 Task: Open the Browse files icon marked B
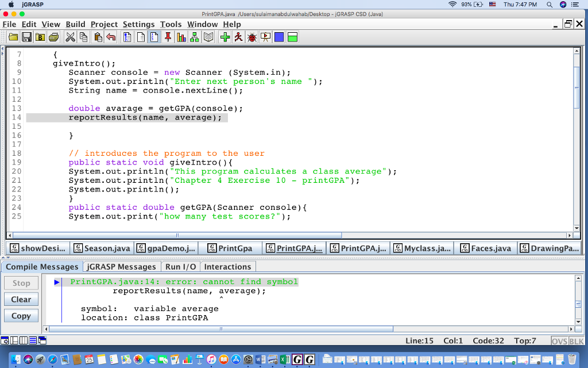click(40, 37)
